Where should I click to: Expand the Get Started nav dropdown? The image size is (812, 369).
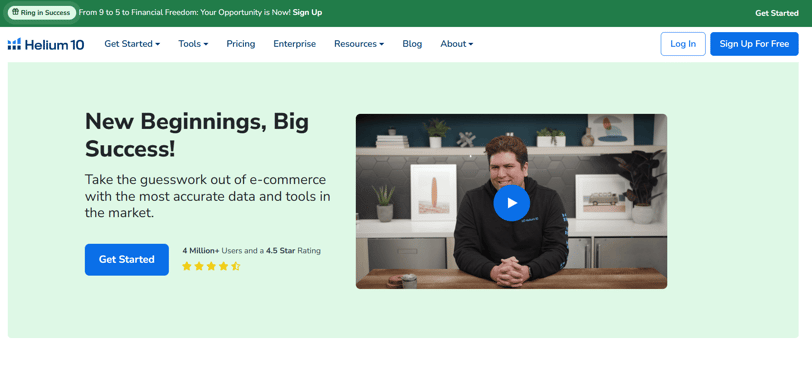tap(132, 44)
